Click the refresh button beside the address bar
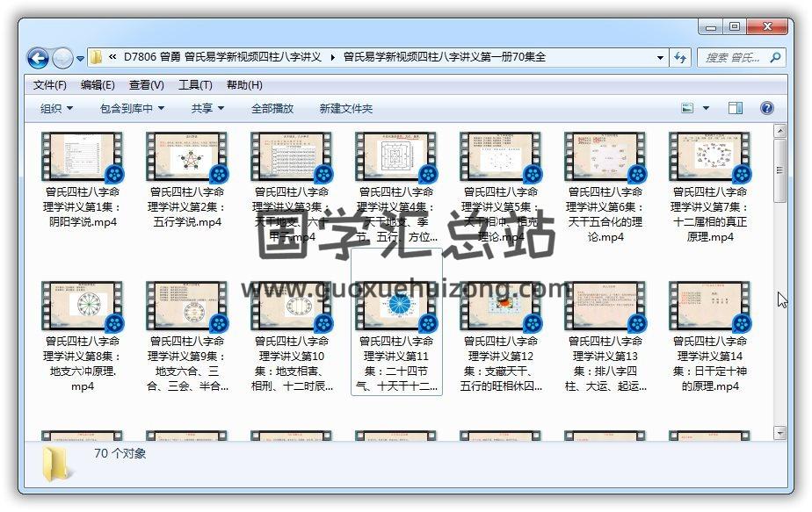 coord(680,57)
